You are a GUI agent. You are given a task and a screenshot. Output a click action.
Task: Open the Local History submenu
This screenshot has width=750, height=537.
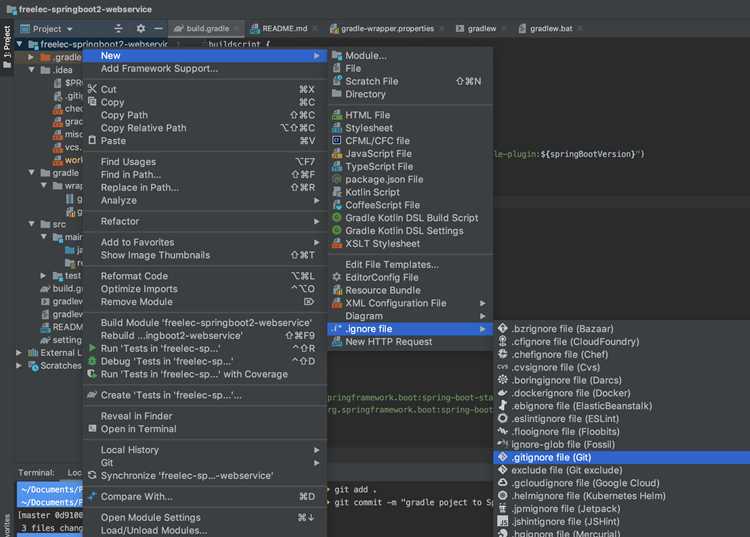point(205,450)
